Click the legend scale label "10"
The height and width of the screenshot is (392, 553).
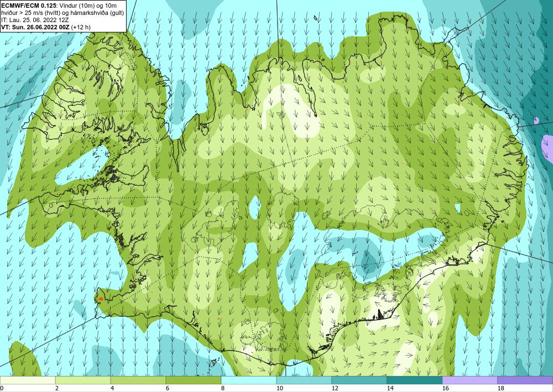click(x=280, y=388)
